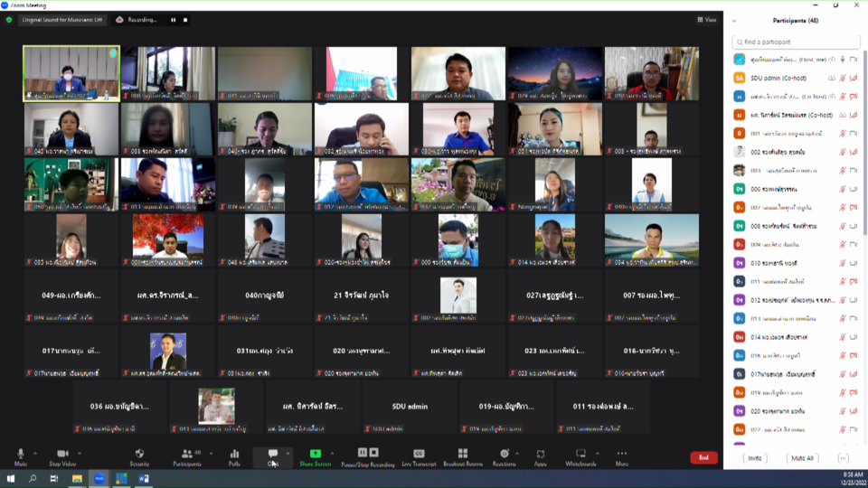
Task: Open File Explorer from the taskbar
Action: pyautogui.click(x=77, y=479)
